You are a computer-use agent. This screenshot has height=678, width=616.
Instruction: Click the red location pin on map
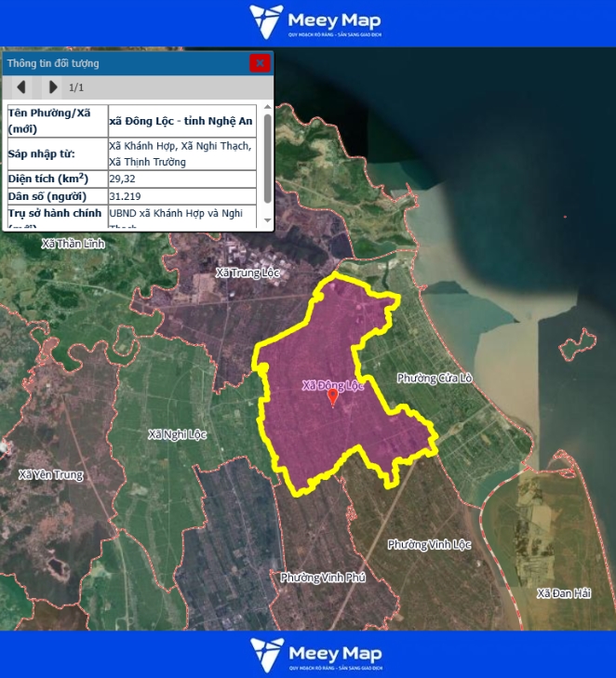pos(333,398)
